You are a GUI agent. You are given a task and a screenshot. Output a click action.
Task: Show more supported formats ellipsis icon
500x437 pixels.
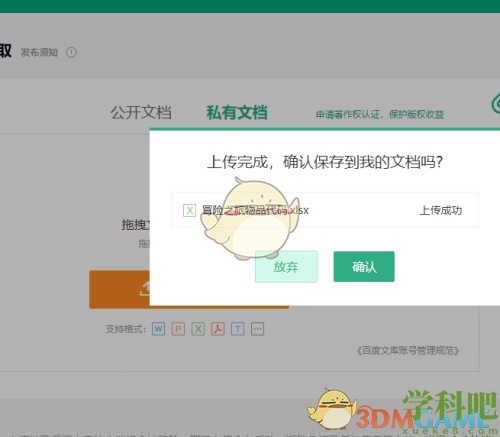tap(258, 329)
